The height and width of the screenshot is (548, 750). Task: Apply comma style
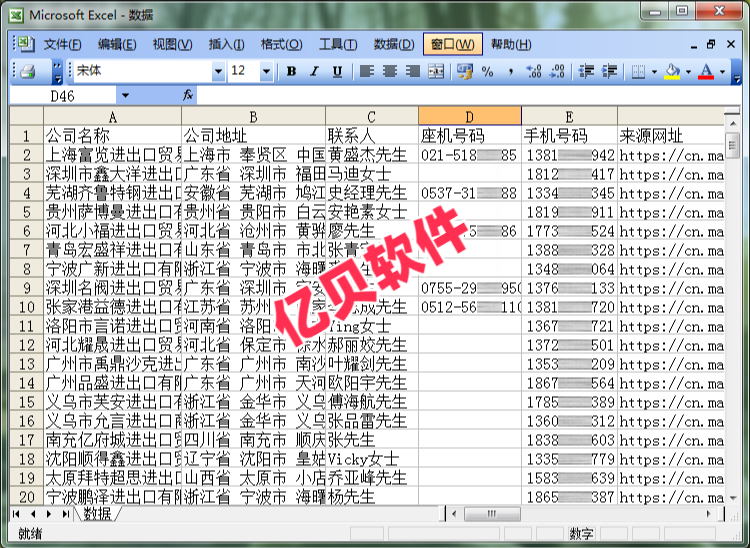point(510,72)
